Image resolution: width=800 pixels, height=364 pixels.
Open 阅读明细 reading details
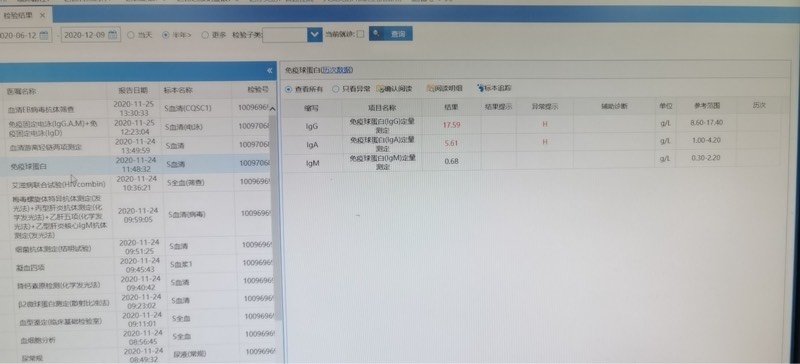pyautogui.click(x=445, y=88)
